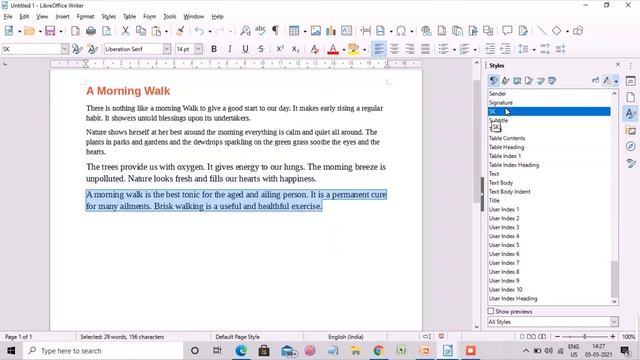Click the Undo arrow icon

(x=199, y=31)
